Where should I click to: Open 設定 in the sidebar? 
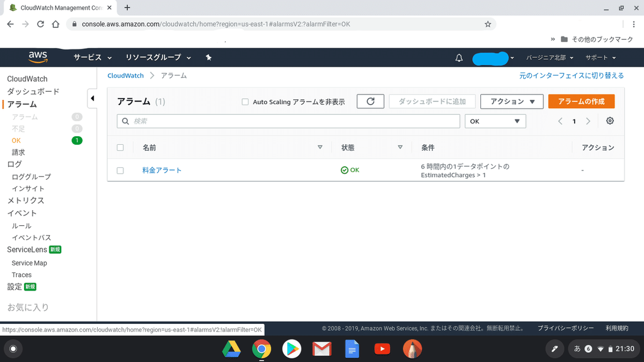[x=14, y=287]
